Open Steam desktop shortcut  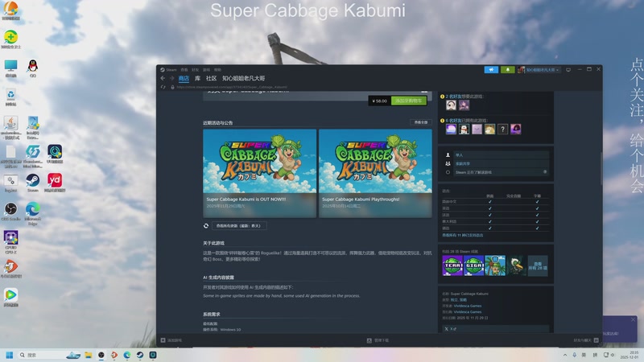point(32,183)
